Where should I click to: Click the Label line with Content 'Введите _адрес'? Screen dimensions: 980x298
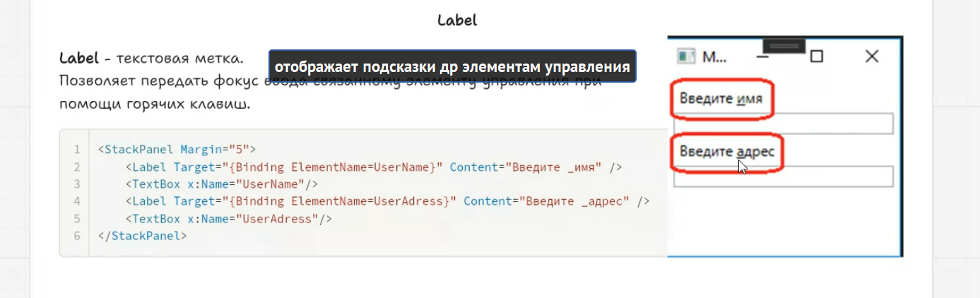click(387, 201)
